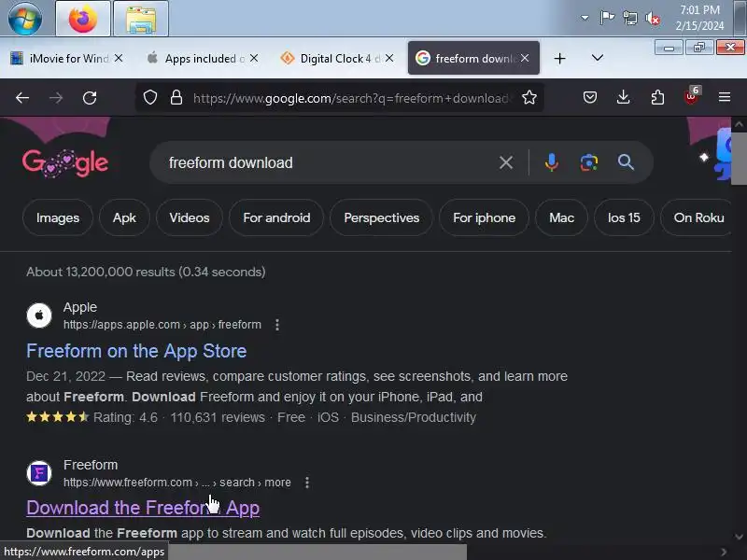Click into the Google search box
The height and width of the screenshot is (560, 747).
click(329, 162)
